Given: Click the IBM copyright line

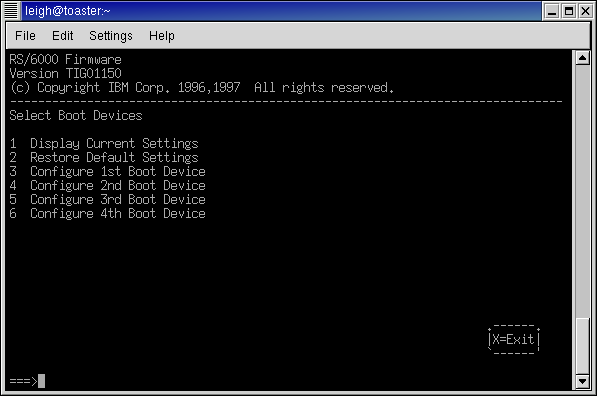Looking at the screenshot, I should tap(202, 88).
